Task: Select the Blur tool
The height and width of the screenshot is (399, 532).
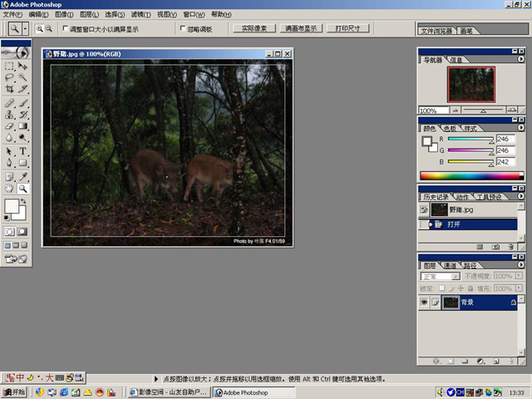Action: tap(9, 137)
